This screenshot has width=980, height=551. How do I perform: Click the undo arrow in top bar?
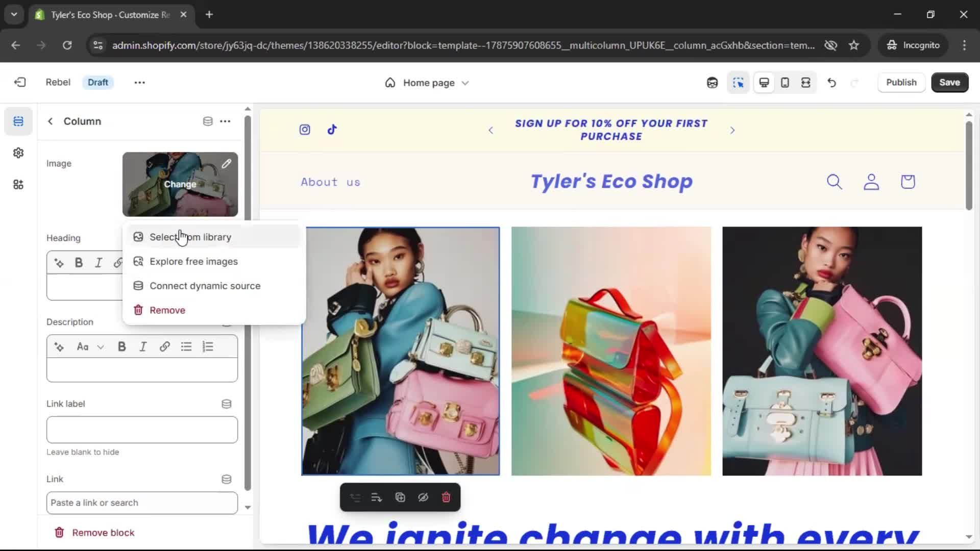[x=831, y=83]
